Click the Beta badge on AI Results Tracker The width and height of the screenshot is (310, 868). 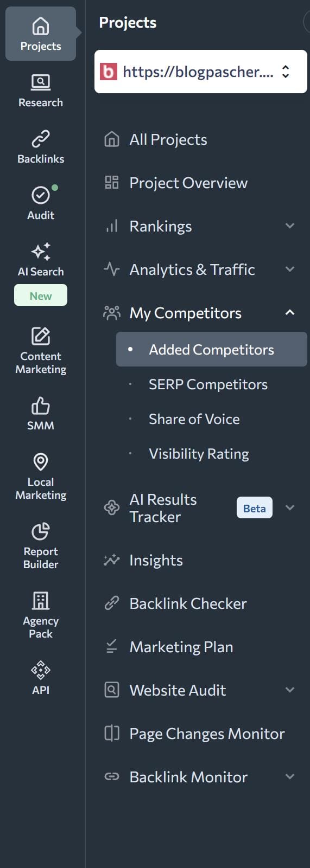click(x=255, y=508)
